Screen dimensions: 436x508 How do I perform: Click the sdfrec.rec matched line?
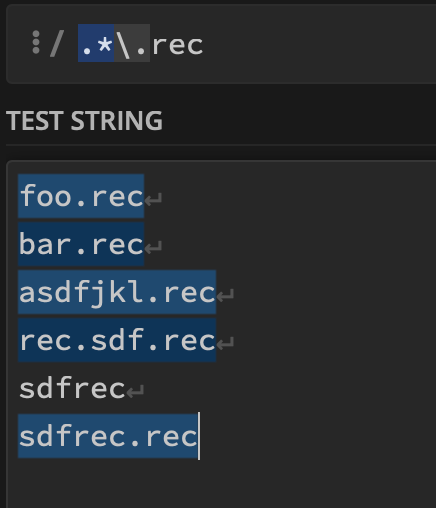coord(108,436)
